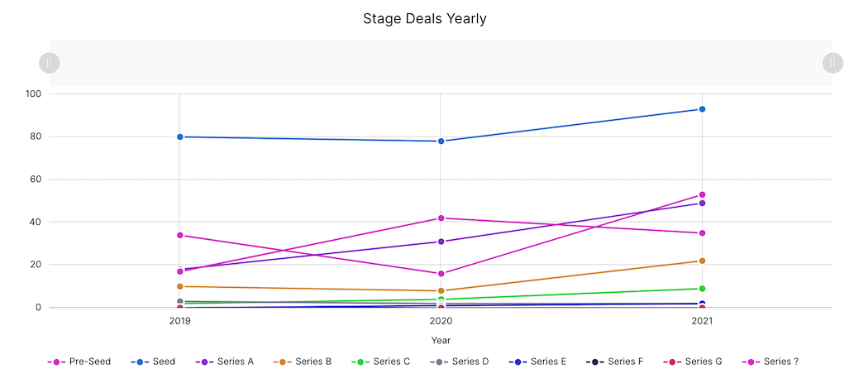Toggle Series A legend entry

coord(226,362)
